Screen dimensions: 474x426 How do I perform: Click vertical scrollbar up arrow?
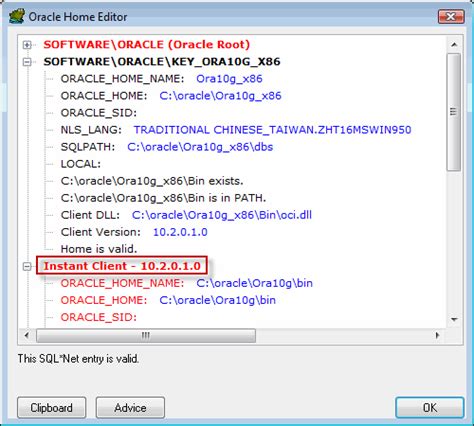pyautogui.click(x=454, y=44)
